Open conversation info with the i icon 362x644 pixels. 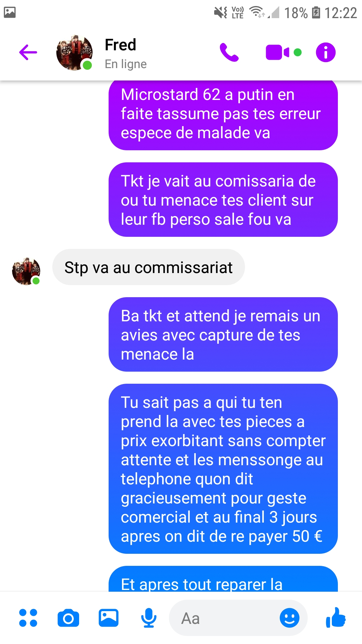pyautogui.click(x=326, y=52)
